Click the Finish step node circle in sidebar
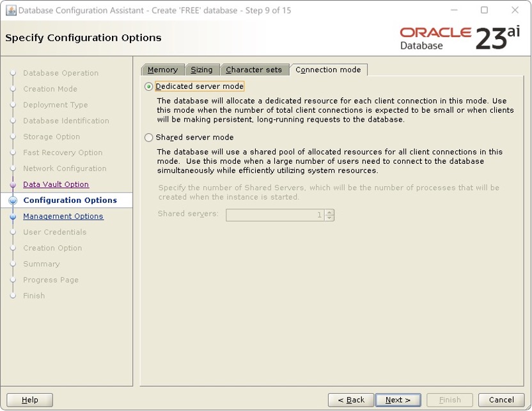Screen dimensions: 532x411 (x=14, y=296)
